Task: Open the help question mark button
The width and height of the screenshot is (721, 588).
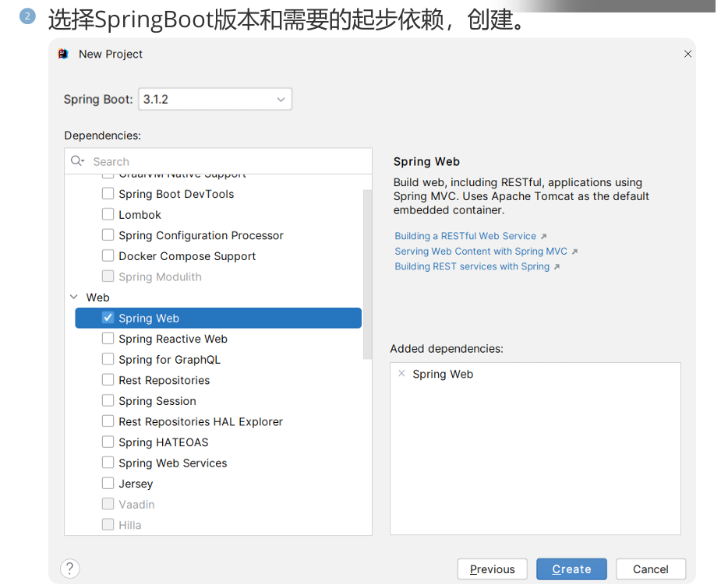Action: (70, 569)
